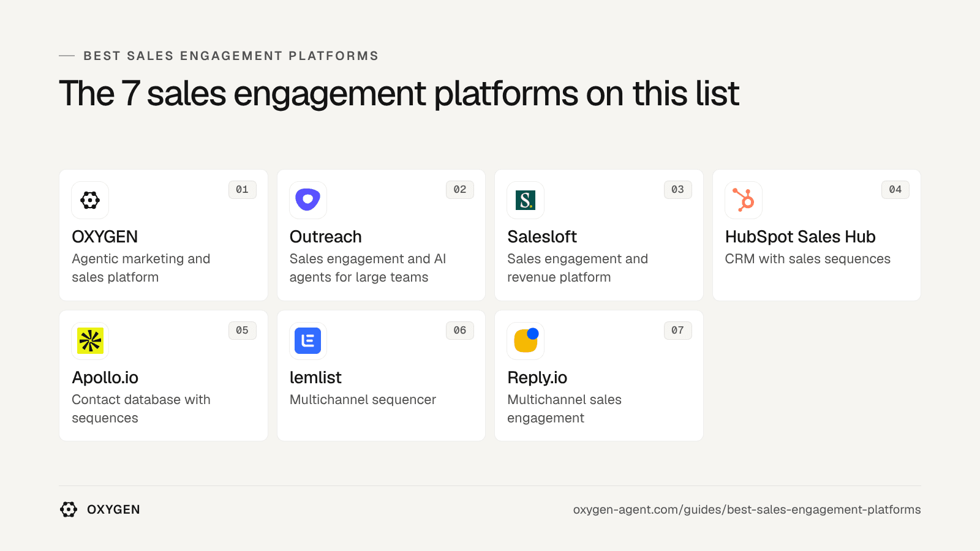Click the main heading about 7 platforms
This screenshot has height=551, width=980.
[x=399, y=94]
